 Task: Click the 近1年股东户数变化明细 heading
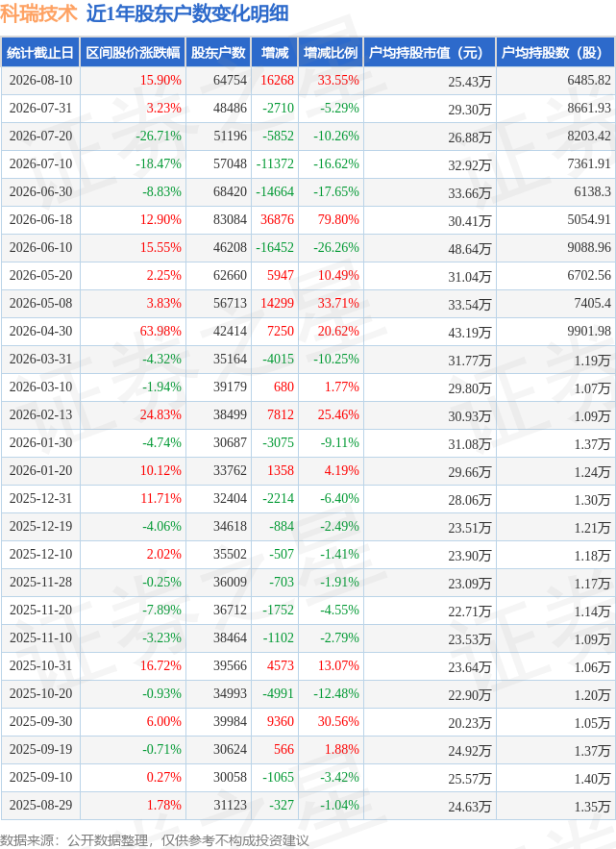coord(187,13)
